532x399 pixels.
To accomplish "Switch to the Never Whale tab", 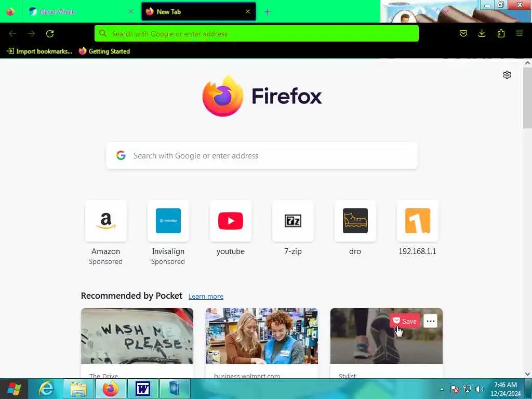I will (x=81, y=11).
